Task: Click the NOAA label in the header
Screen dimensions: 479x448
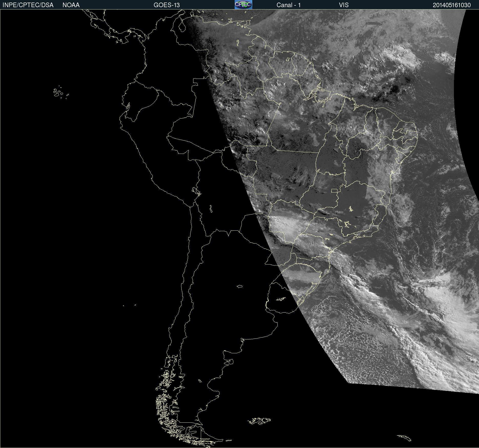Action: pyautogui.click(x=71, y=5)
